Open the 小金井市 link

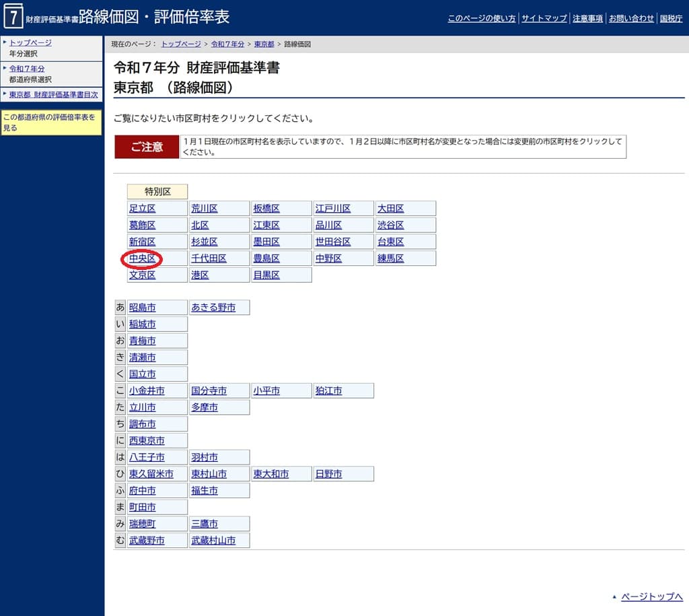coord(147,391)
